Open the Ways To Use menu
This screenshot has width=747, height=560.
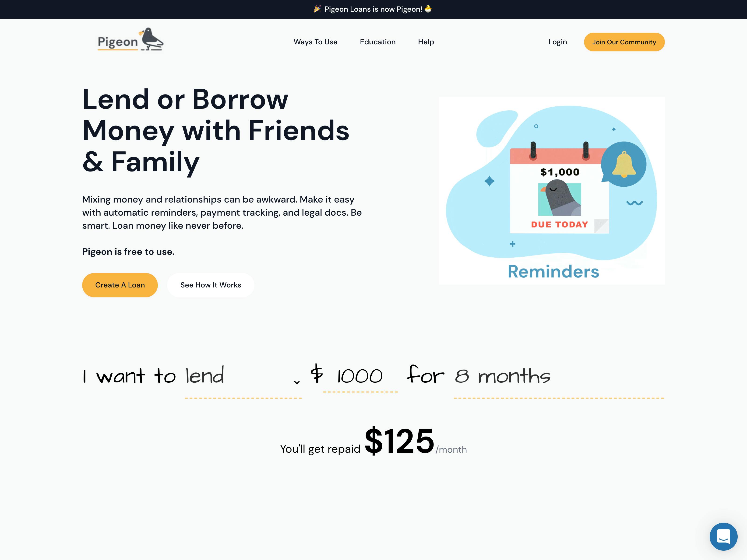pos(315,42)
